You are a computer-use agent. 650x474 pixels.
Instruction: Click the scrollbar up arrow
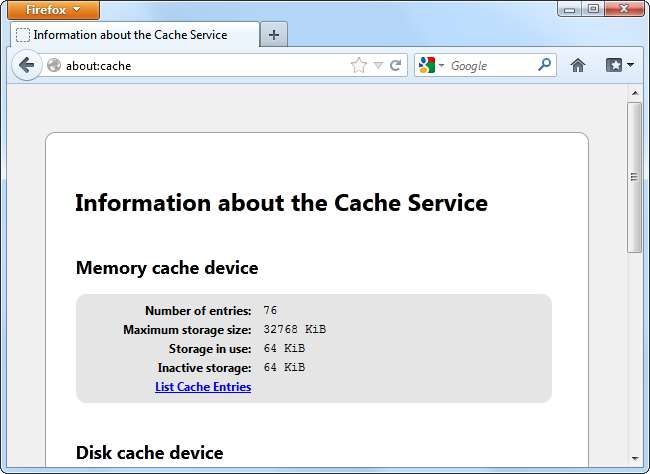[634, 93]
